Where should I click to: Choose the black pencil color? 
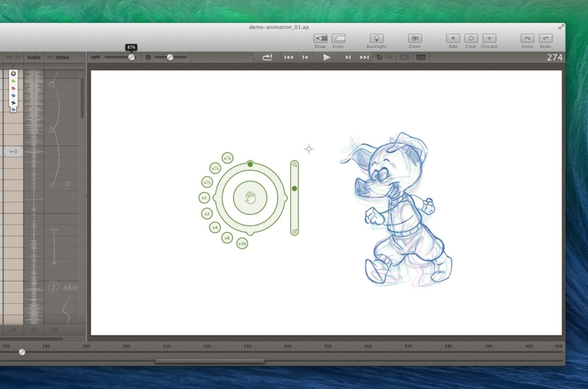click(13, 103)
